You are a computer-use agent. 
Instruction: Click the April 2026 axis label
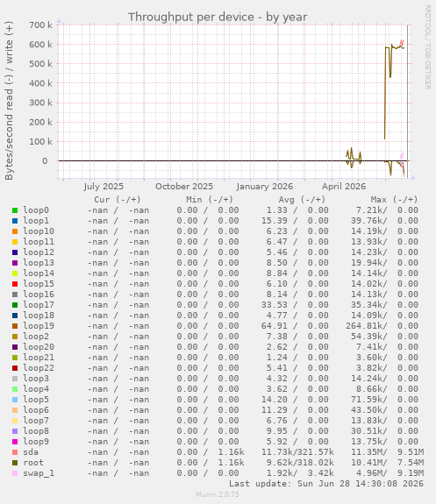[x=344, y=187]
